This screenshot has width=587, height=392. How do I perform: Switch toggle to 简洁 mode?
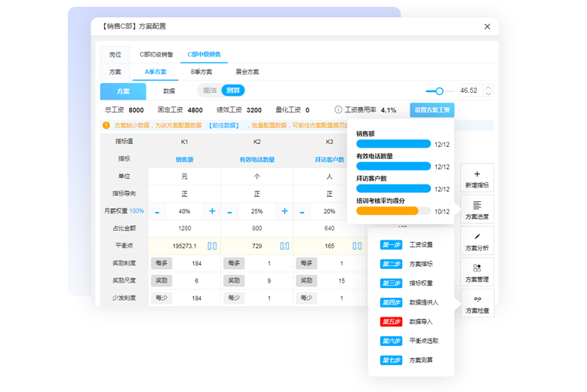click(210, 90)
